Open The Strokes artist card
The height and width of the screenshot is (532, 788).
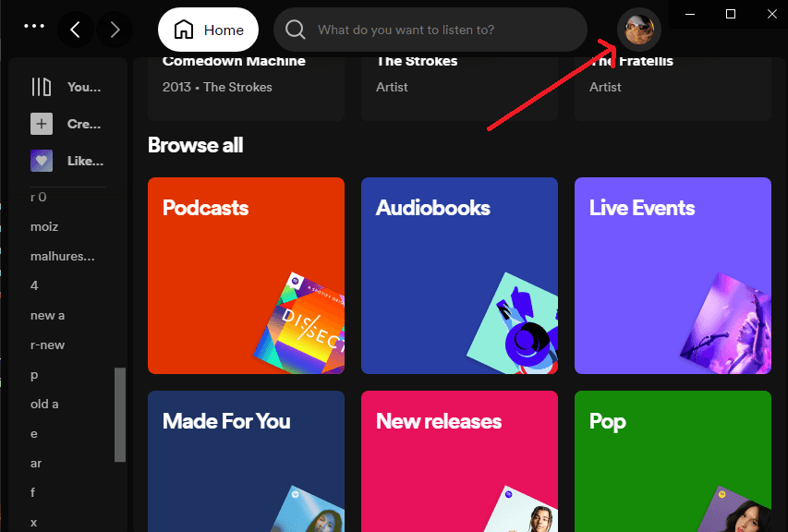tap(459, 89)
